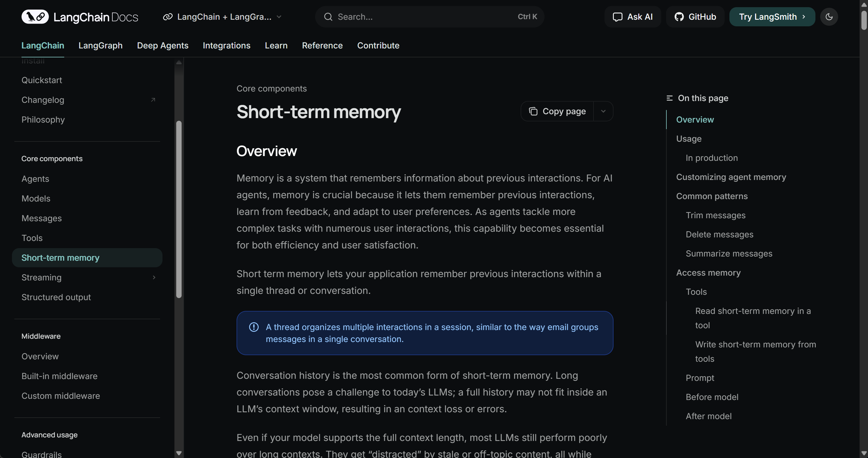Click the info icon in the thread callout

tap(254, 327)
